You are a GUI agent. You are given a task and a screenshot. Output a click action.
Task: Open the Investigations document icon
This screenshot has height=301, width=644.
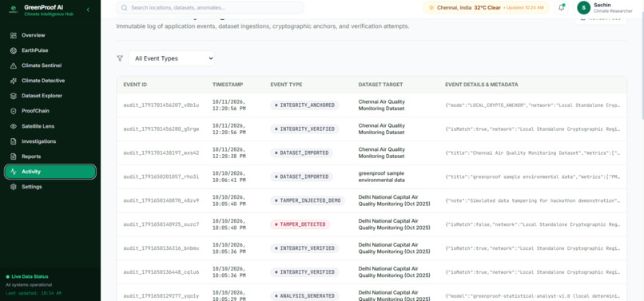pyautogui.click(x=13, y=141)
